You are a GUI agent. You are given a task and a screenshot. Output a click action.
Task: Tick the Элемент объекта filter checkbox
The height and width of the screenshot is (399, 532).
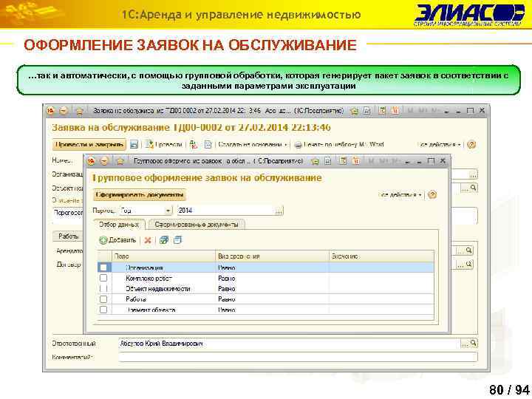[x=103, y=310]
